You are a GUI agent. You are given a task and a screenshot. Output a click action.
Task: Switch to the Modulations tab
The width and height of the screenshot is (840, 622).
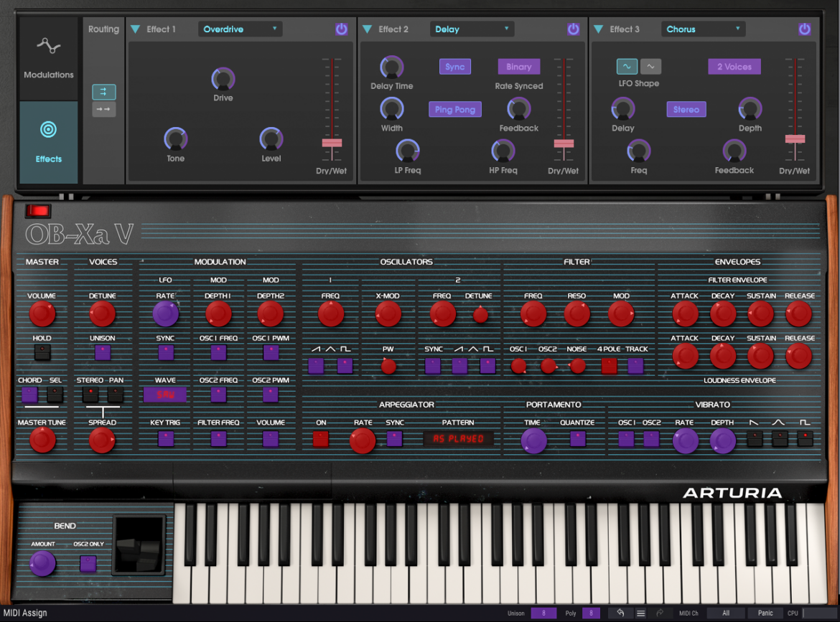point(49,59)
